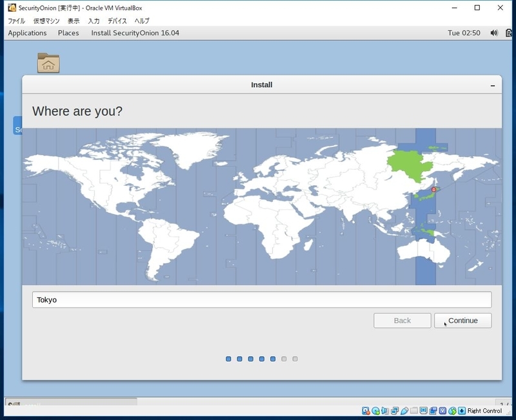Open the 仮想マシン menu
This screenshot has height=420, width=516.
(46, 21)
